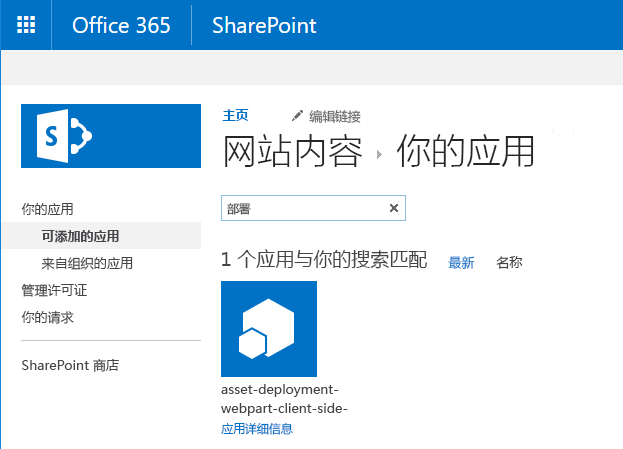
Task: Select 可添加的应用 in the sidebar
Action: [80, 236]
